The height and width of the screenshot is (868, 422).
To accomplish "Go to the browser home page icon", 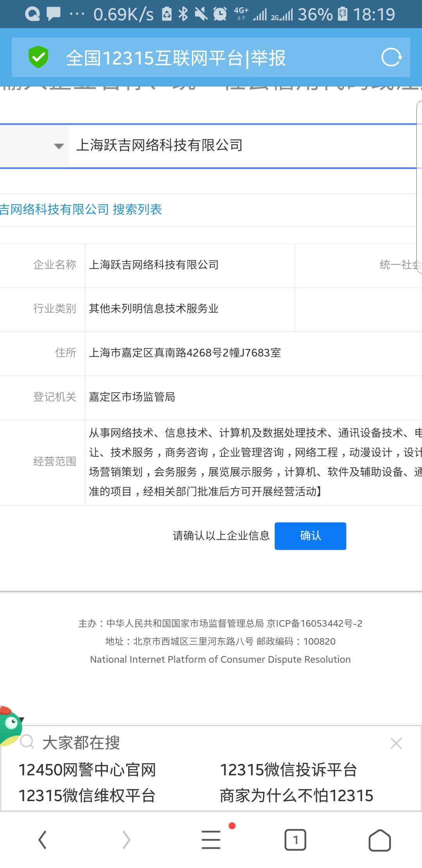I will [380, 840].
